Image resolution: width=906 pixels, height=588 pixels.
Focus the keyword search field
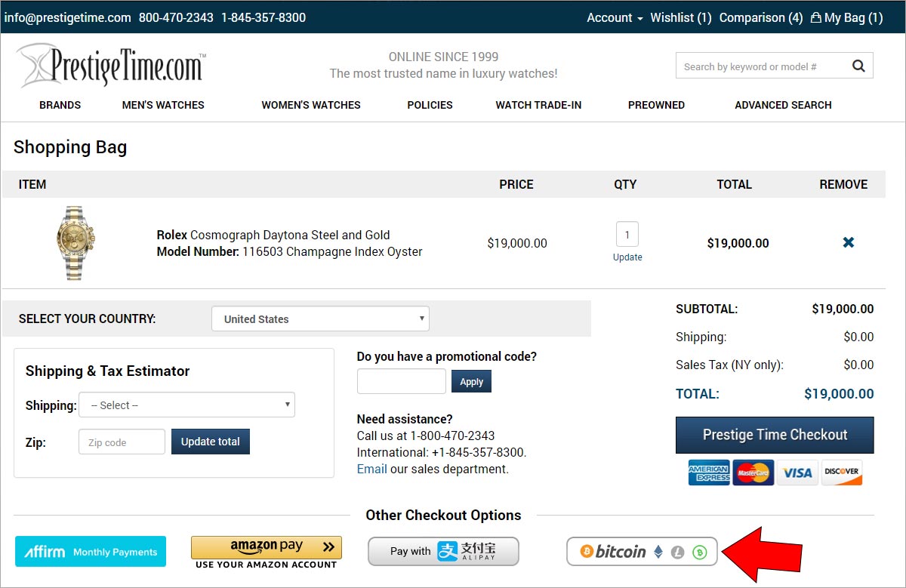[x=760, y=66]
